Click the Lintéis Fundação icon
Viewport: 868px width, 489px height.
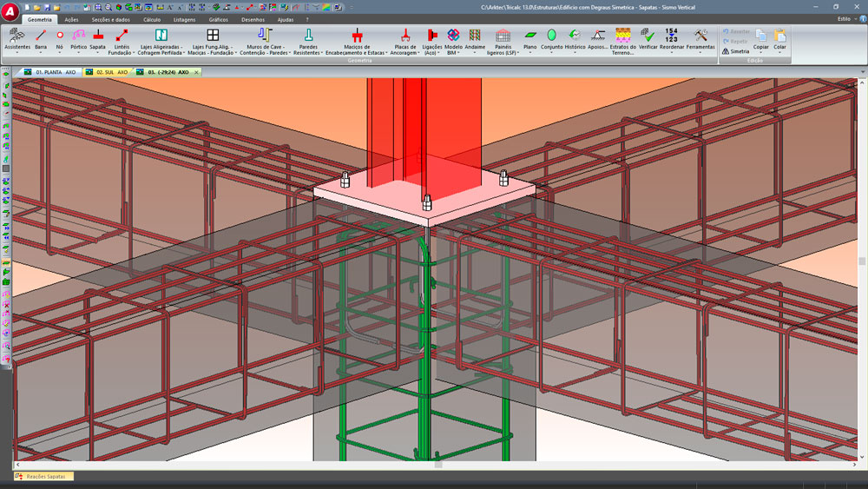tap(122, 36)
